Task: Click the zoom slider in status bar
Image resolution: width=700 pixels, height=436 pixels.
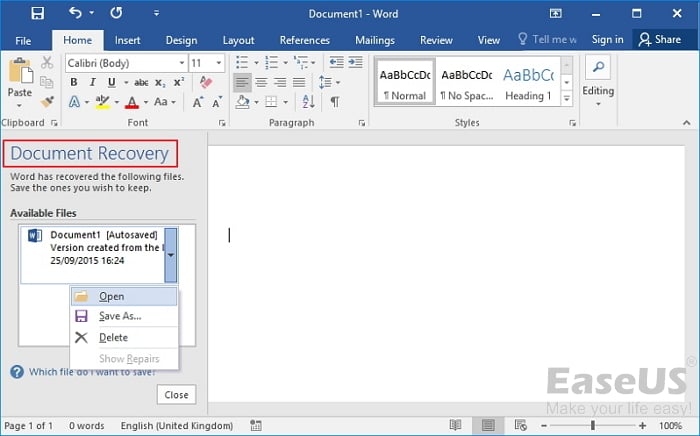Action: [592, 425]
